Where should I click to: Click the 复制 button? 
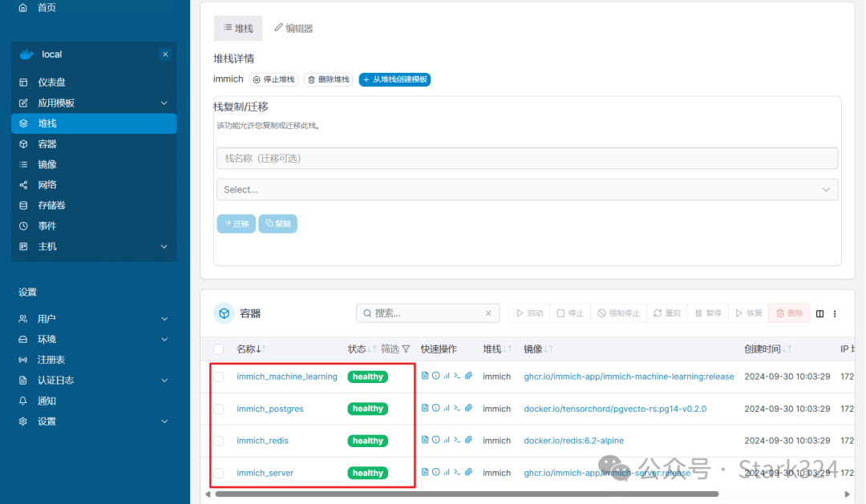[277, 224]
